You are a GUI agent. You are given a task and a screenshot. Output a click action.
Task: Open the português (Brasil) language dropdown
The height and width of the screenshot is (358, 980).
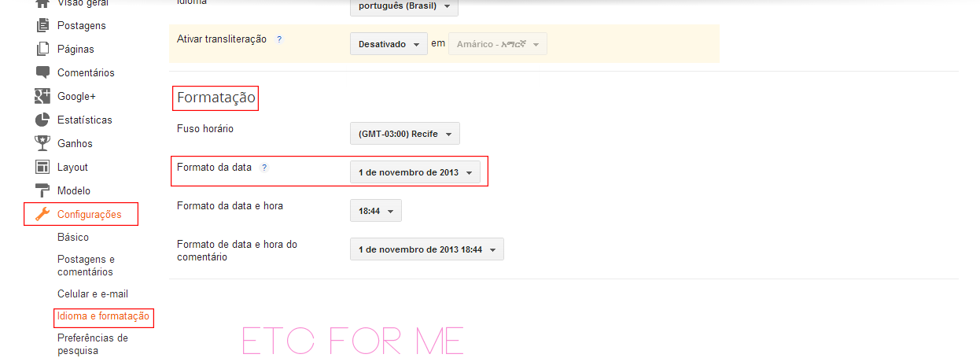[404, 6]
